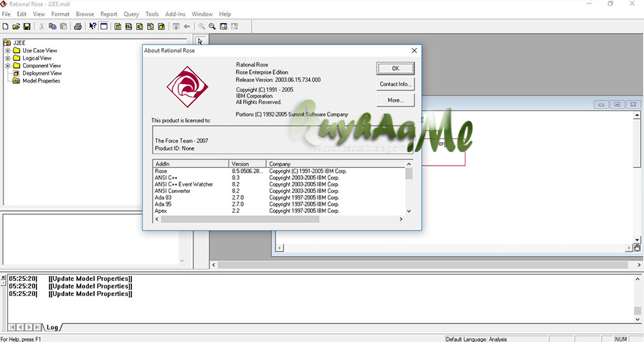Expand the Use Case View node
This screenshot has width=644, height=342.
7,50
